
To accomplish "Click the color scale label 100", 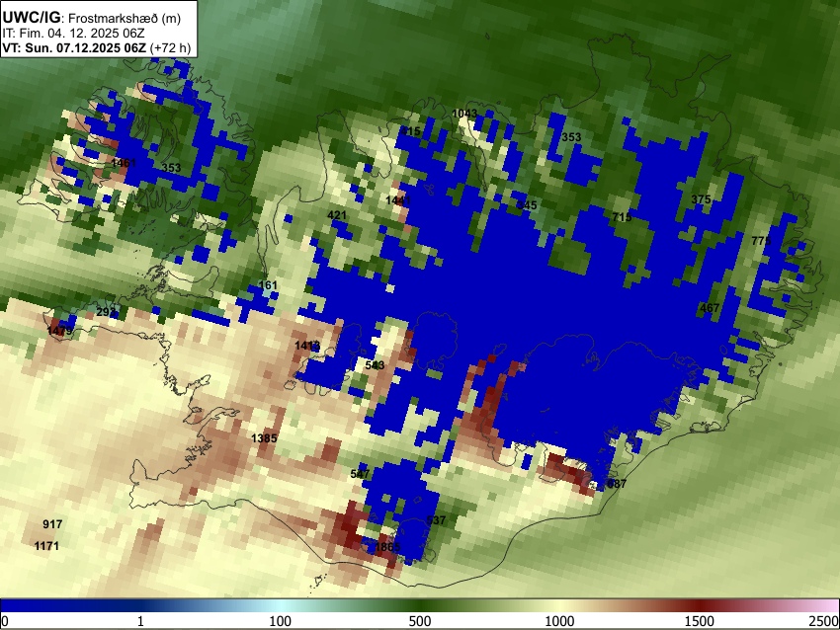I will [280, 621].
